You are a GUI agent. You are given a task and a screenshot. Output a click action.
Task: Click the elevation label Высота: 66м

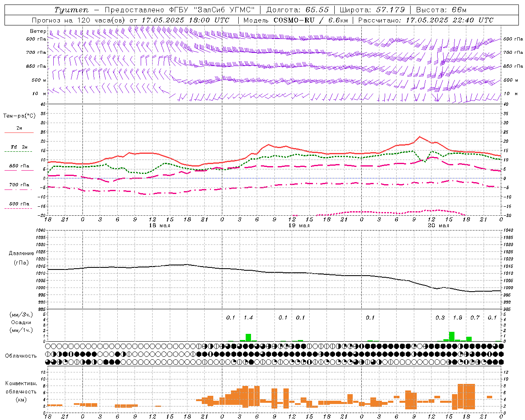coord(441,10)
